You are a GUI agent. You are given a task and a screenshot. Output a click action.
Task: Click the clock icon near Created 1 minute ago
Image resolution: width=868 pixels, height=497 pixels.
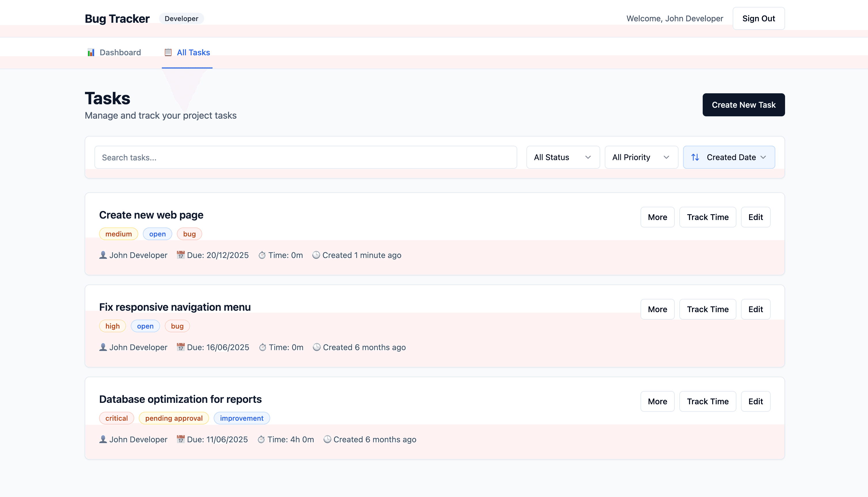316,255
